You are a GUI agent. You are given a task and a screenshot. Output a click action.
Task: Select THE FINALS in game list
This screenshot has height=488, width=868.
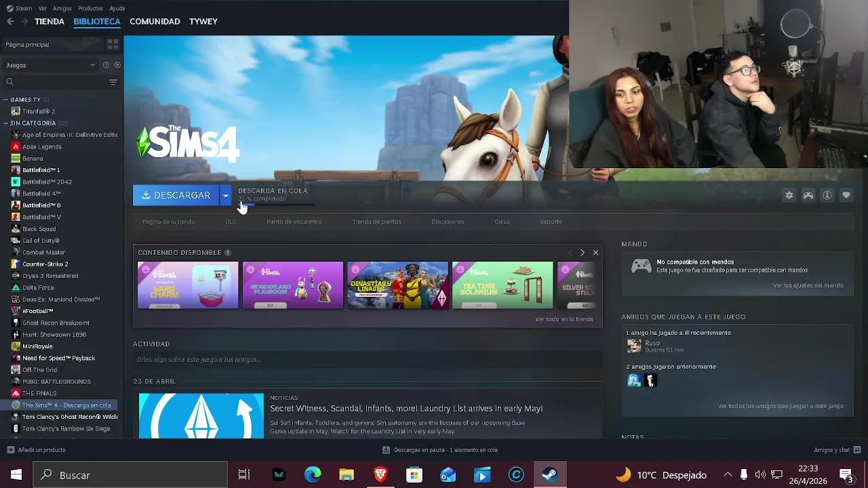39,393
